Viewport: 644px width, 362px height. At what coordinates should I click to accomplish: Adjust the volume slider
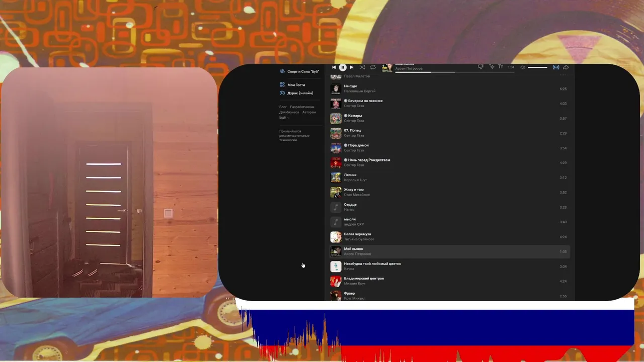tap(537, 67)
